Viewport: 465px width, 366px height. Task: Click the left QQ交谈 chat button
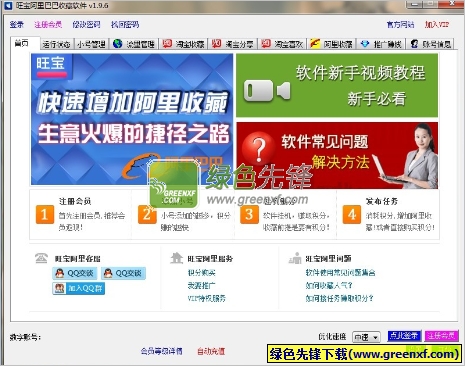[75, 273]
